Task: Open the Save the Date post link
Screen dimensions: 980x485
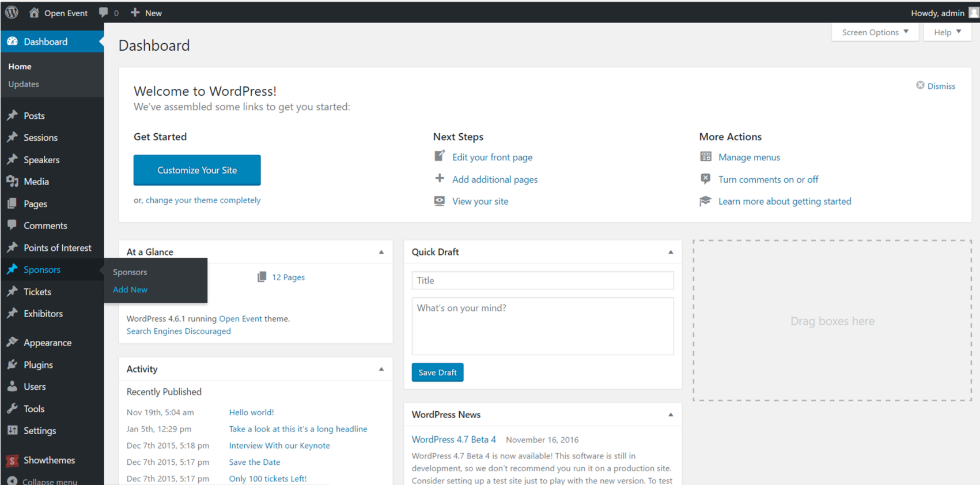Action: tap(255, 462)
